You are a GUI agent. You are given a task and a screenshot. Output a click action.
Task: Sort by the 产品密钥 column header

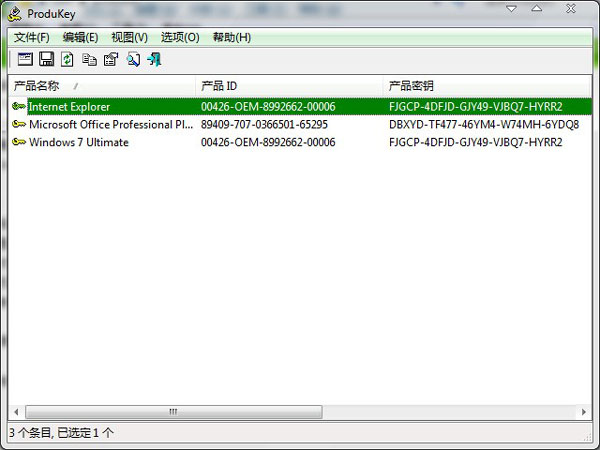tap(487, 86)
